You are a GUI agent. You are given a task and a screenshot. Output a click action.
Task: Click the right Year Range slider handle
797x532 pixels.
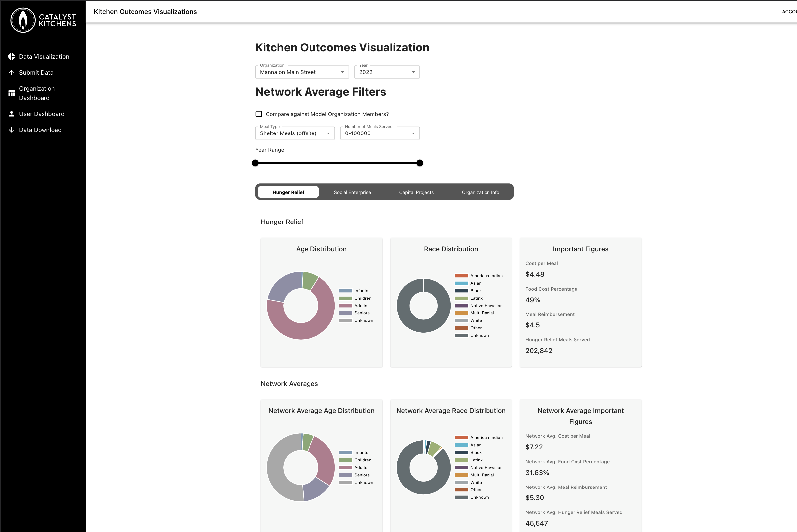(x=420, y=163)
